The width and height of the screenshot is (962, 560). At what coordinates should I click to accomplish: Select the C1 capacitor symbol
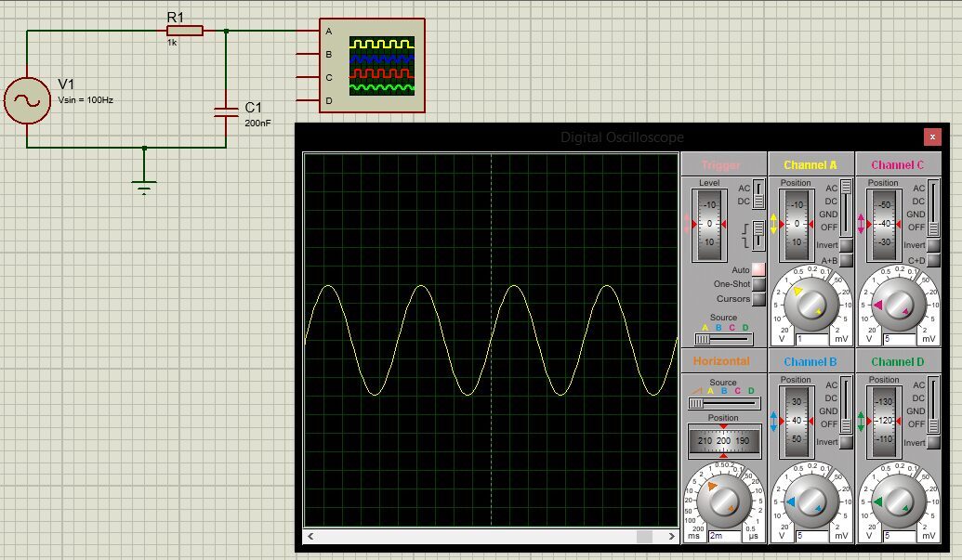(x=226, y=111)
